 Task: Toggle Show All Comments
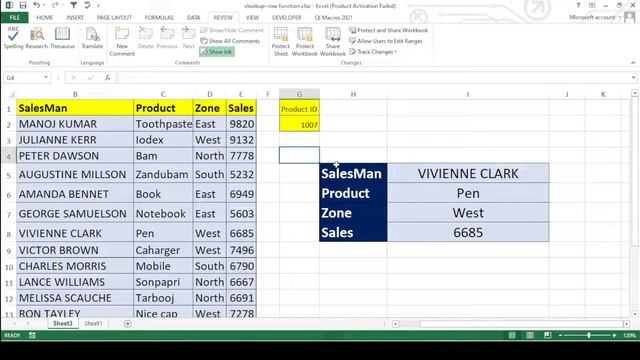[x=230, y=41]
